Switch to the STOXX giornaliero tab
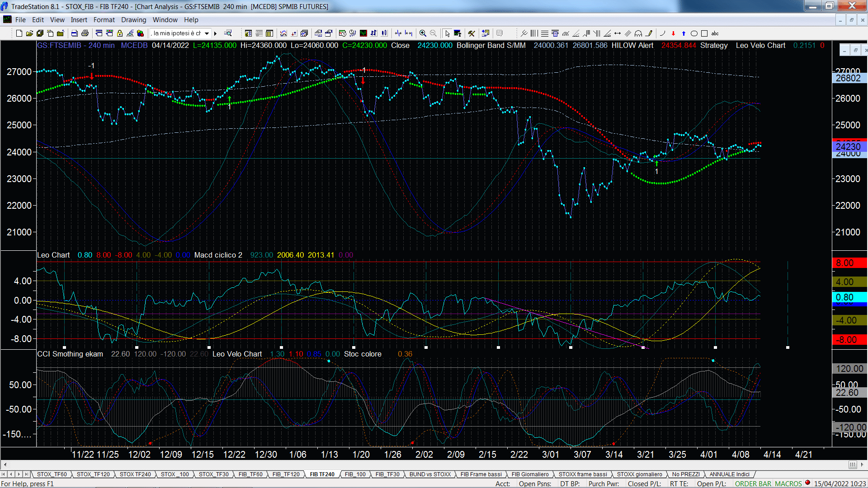This screenshot has width=868, height=488. [x=639, y=474]
